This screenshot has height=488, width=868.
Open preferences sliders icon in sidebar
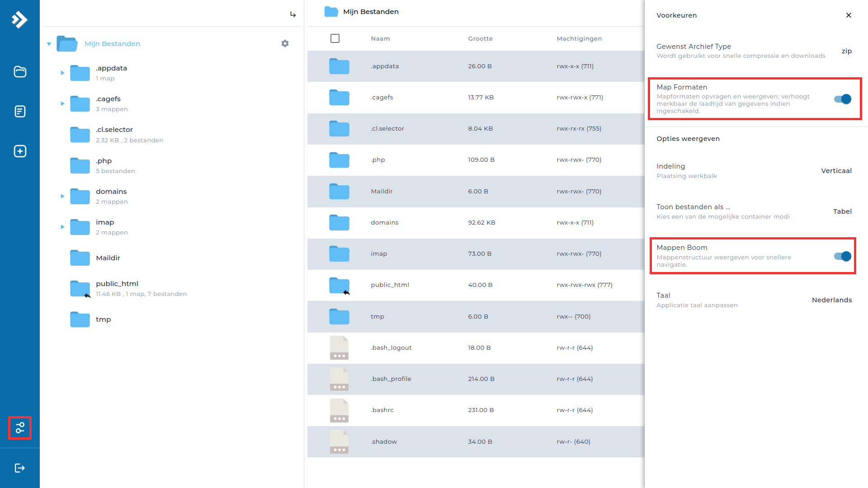[20, 428]
